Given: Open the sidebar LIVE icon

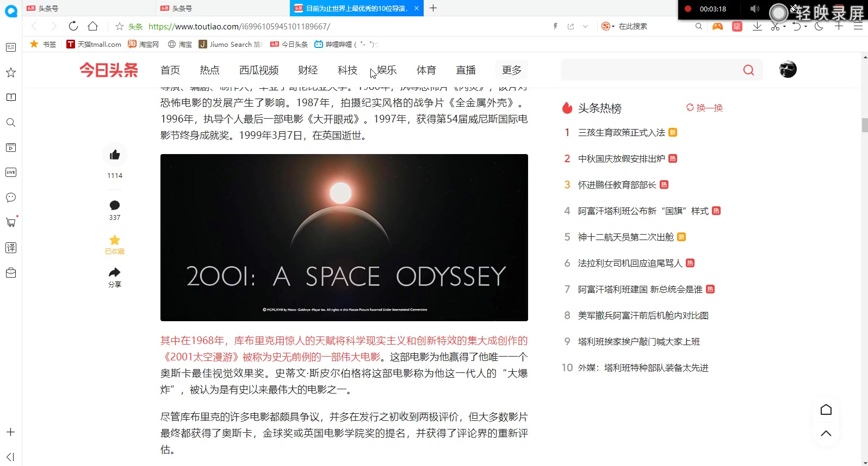Looking at the screenshot, I should click(x=10, y=173).
